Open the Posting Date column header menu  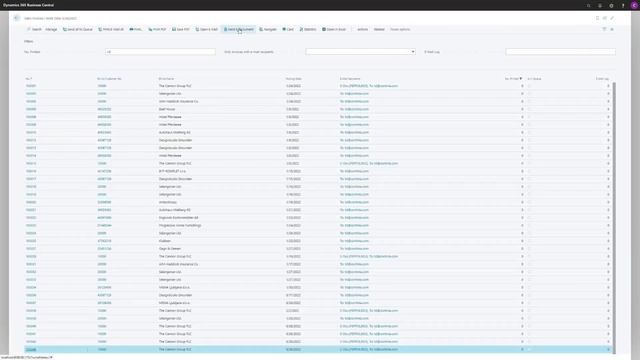[x=293, y=79]
